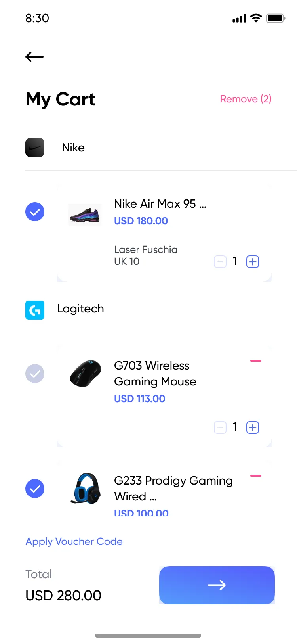Screen dimensions: 297x644
Task: Open the Logitech store name
Action: pyautogui.click(x=80, y=309)
